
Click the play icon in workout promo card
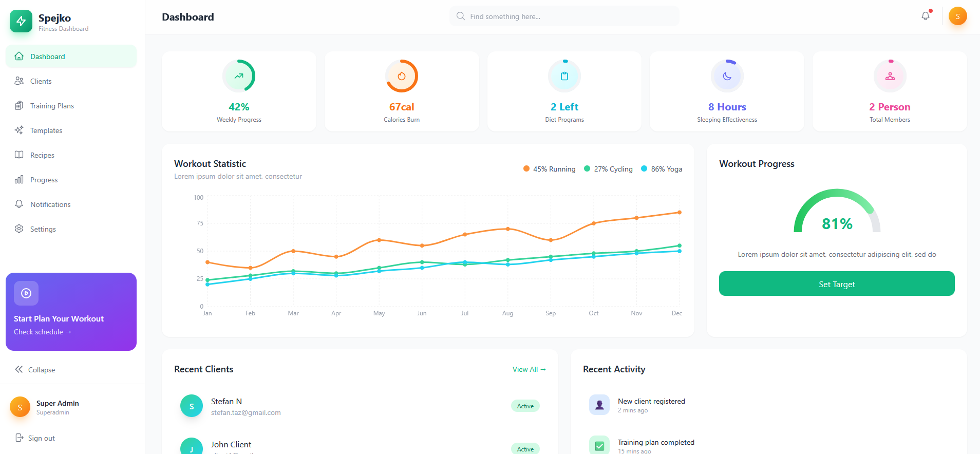26,293
